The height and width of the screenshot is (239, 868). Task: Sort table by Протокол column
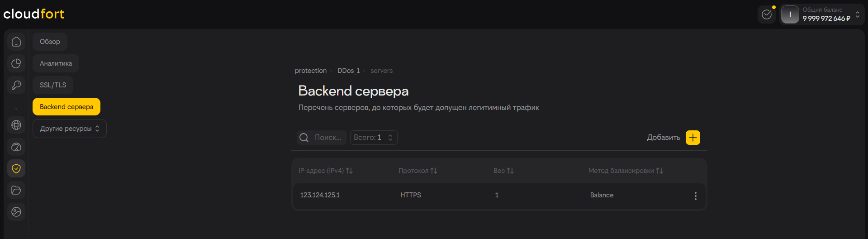pyautogui.click(x=418, y=171)
